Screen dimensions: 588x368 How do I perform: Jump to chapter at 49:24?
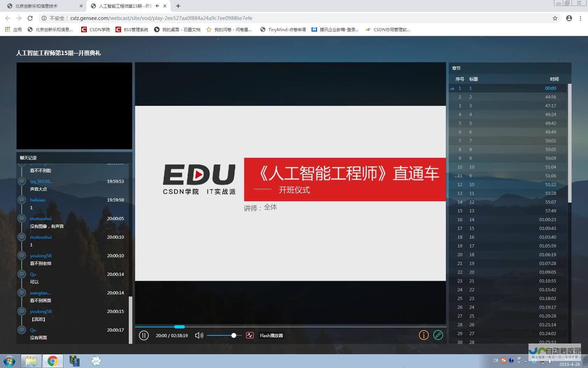[x=508, y=115]
